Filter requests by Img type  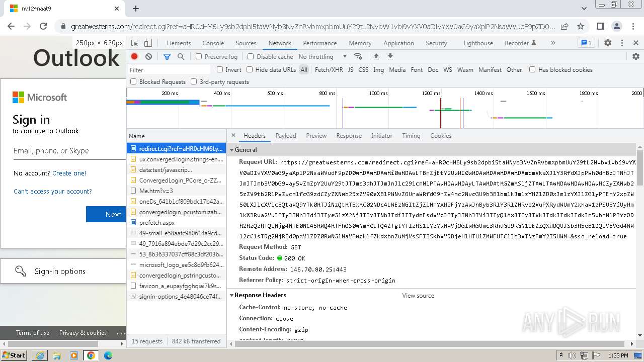click(x=378, y=70)
